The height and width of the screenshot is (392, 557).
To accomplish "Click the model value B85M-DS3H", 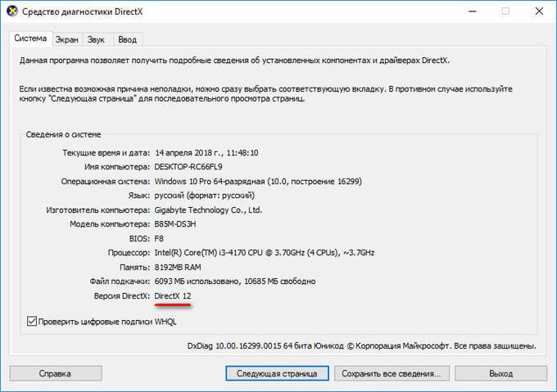I will (175, 224).
